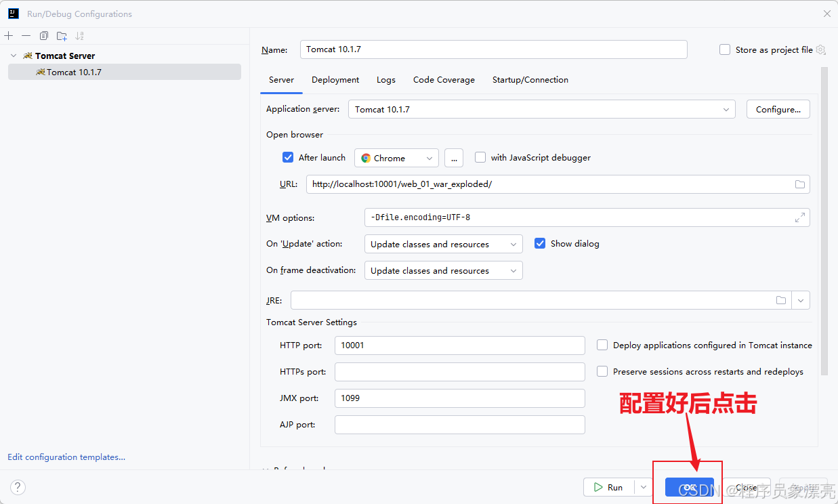Switch to the Logs tab
838x504 pixels.
(x=386, y=79)
